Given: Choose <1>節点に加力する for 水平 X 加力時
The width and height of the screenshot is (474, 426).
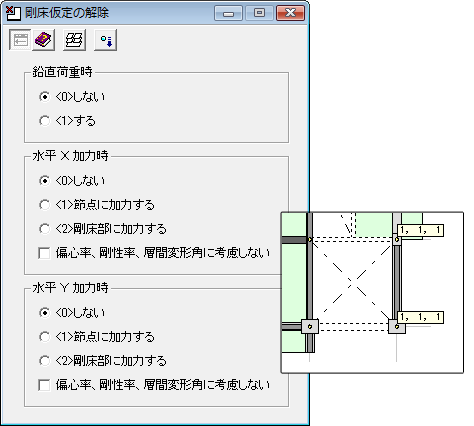Looking at the screenshot, I should (x=44, y=205).
